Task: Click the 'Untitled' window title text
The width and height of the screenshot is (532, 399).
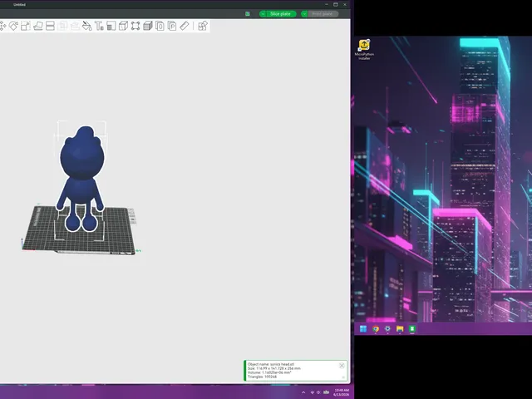Action: 19,5
